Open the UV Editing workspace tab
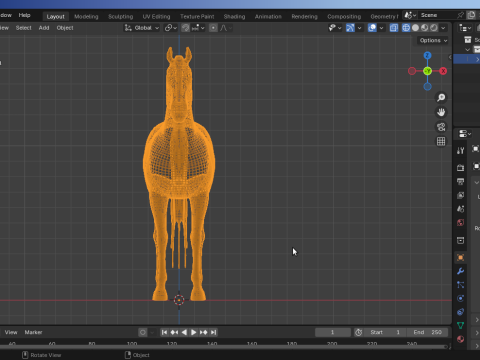Screen dimensions: 480x360 156,16
